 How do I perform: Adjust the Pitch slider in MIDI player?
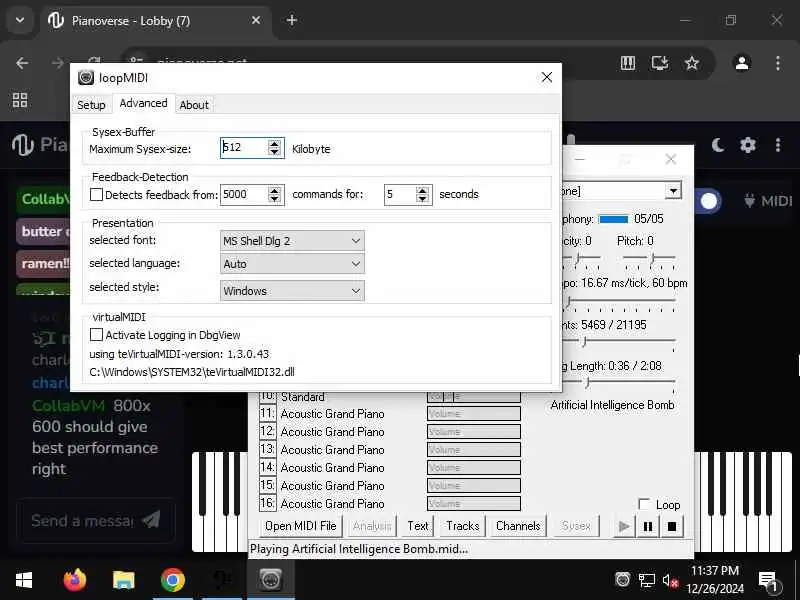[653, 259]
